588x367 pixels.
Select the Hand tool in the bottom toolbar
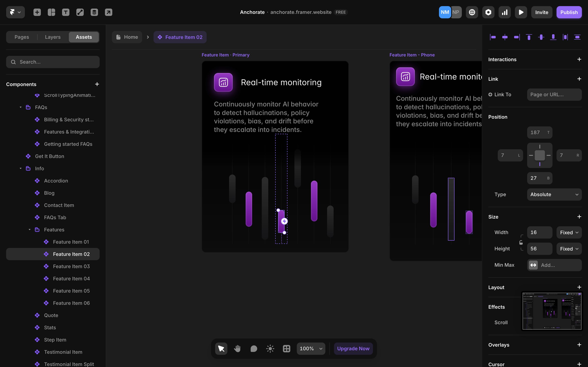coord(237,348)
